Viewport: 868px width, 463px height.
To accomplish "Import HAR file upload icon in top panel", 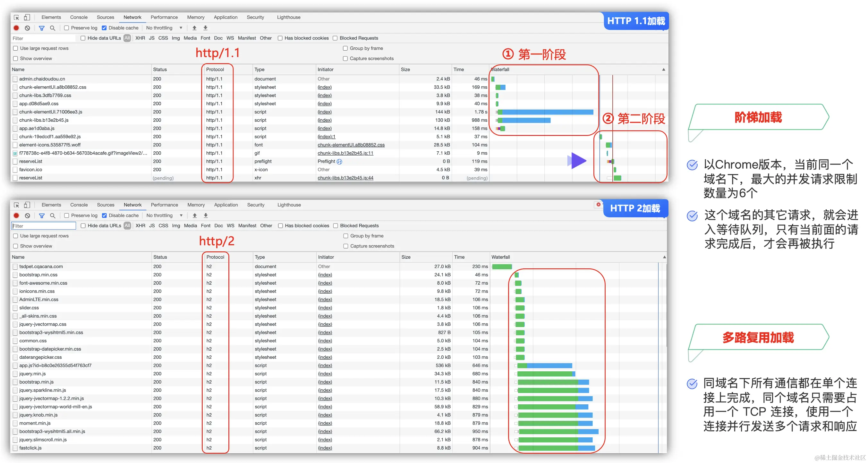I will pos(194,28).
